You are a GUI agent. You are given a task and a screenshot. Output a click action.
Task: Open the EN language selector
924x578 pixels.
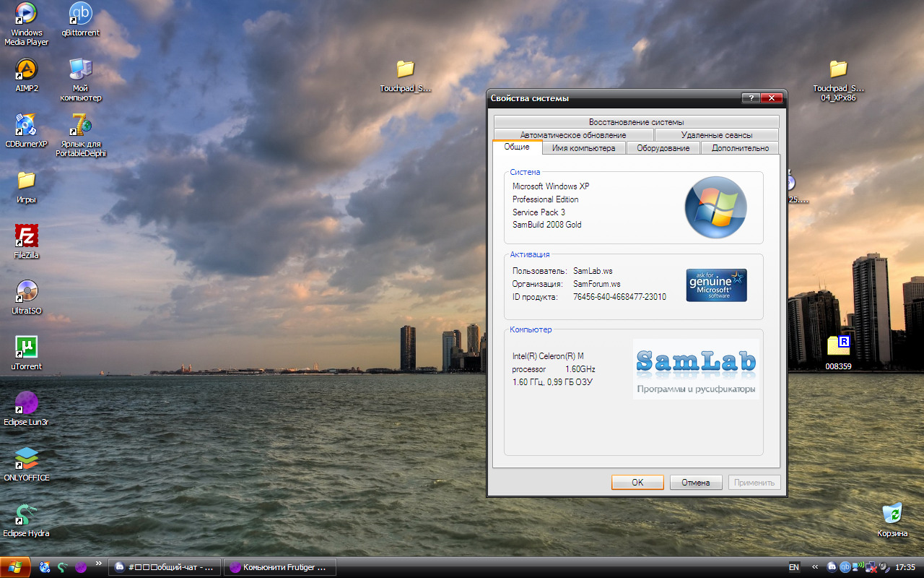[794, 567]
